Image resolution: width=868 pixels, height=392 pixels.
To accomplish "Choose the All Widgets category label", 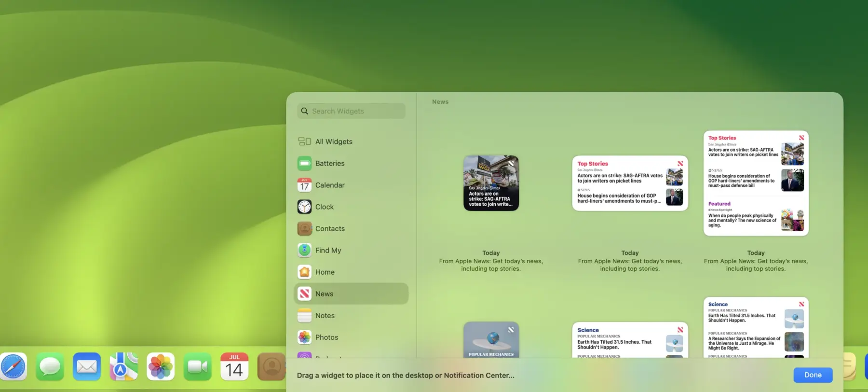I will click(334, 141).
